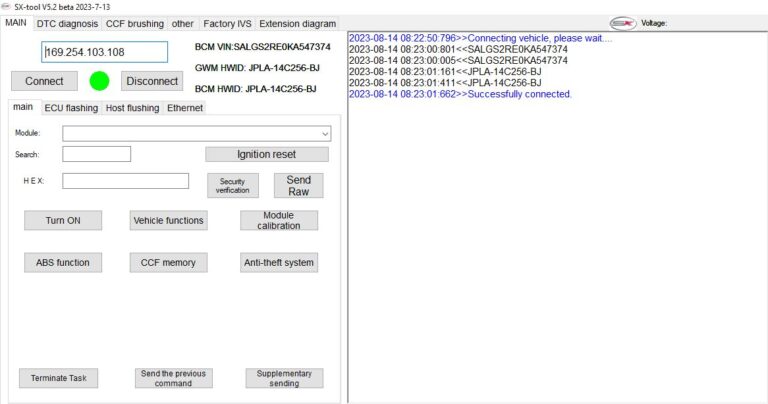Viewport: 768px width, 404px height.
Task: Run Security verification
Action: pos(232,186)
